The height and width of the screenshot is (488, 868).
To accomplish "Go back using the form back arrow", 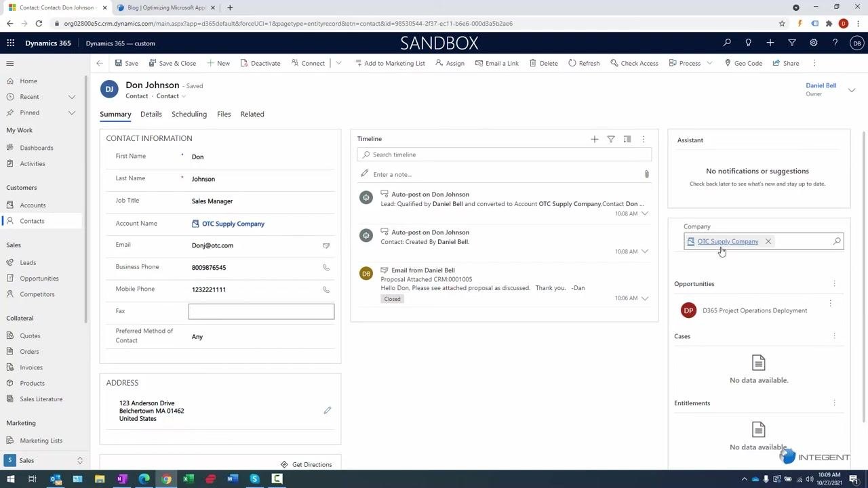I will click(x=100, y=63).
